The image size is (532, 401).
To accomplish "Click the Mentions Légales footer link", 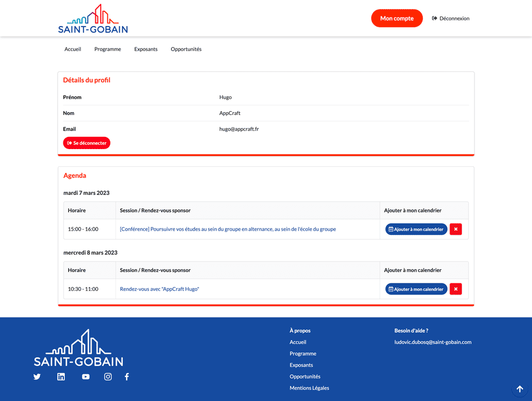I will (x=309, y=388).
